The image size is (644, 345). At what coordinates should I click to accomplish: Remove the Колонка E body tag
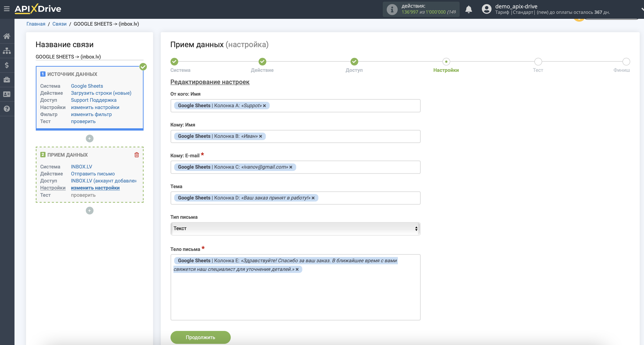pos(297,270)
